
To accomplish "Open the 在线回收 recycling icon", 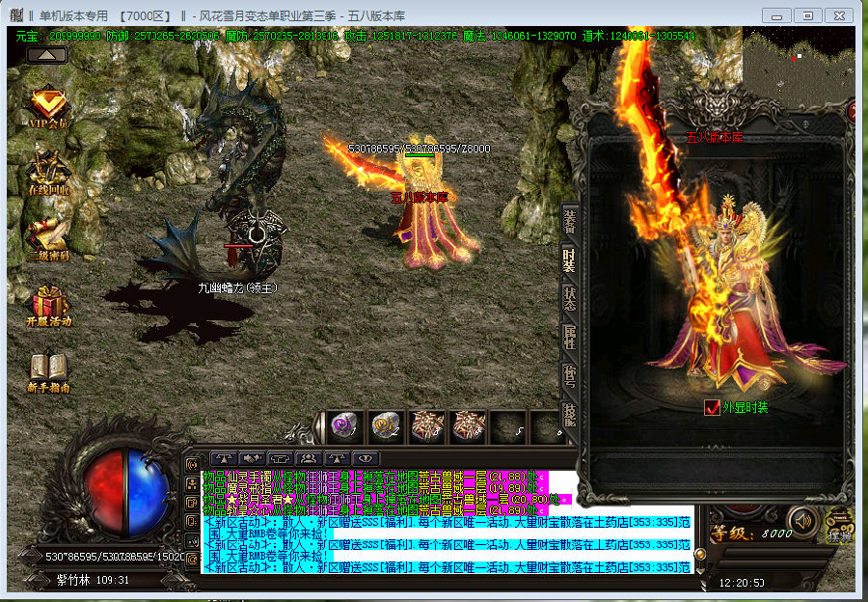I will (x=49, y=173).
